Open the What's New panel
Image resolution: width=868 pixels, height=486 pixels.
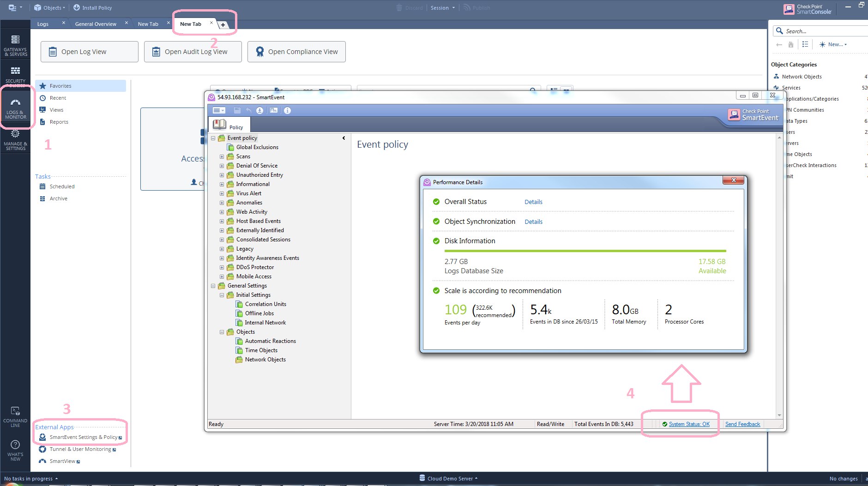point(15,450)
